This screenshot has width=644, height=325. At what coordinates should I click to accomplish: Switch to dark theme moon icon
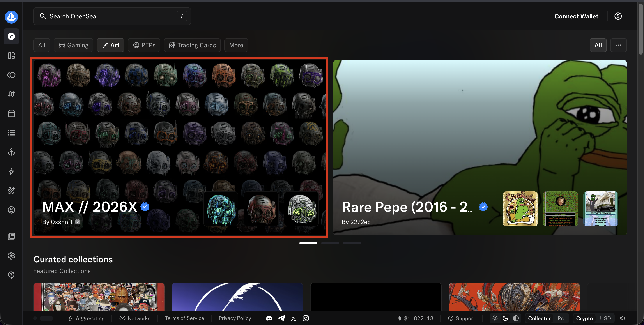tap(505, 318)
